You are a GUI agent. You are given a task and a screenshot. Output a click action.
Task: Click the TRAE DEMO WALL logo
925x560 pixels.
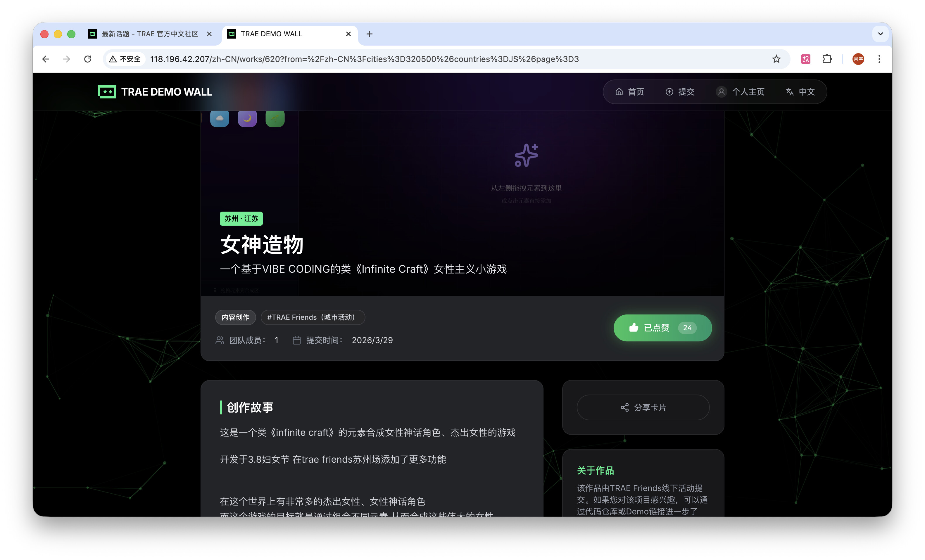(155, 91)
